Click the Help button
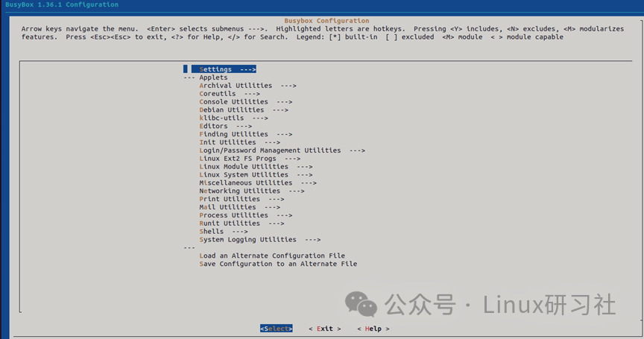 (373, 329)
